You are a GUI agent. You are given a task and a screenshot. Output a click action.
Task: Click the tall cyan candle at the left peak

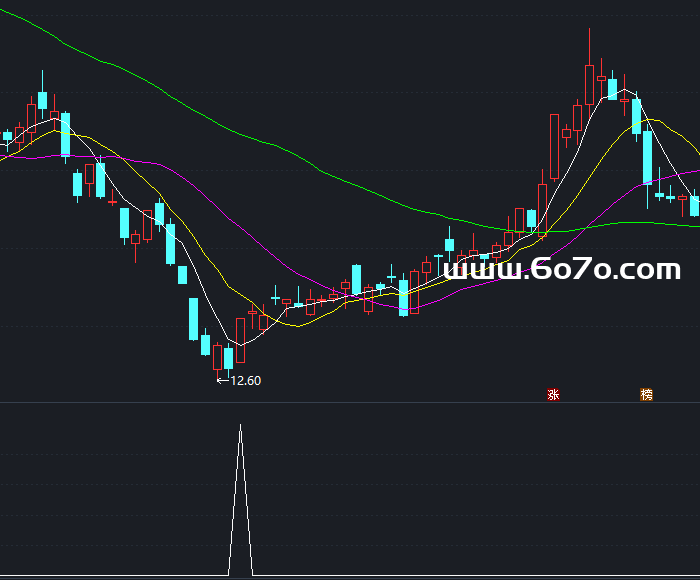pos(42,100)
